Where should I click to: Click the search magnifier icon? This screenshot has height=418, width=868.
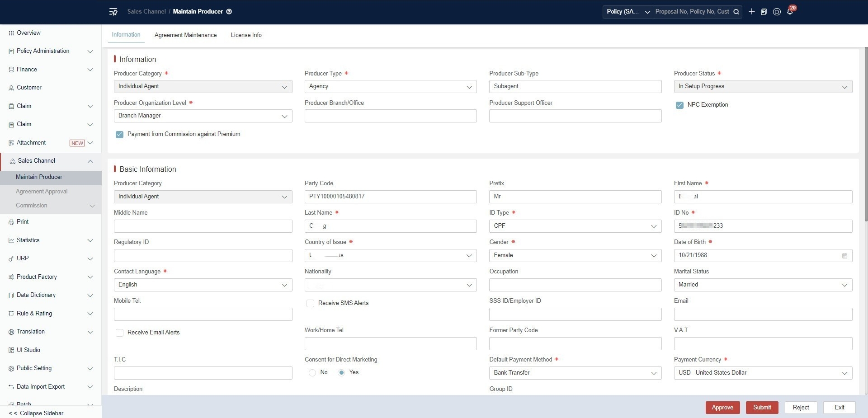click(736, 12)
